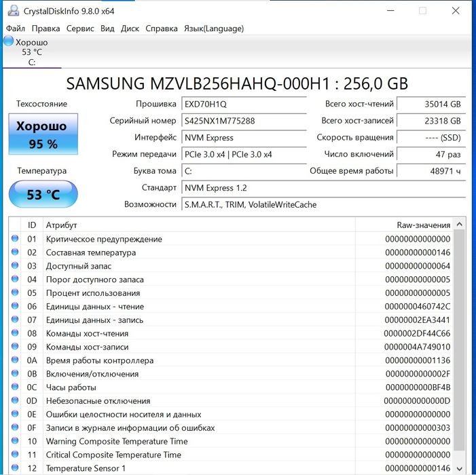Click raw value 0000000000303
476x475 pixels.
point(418,427)
